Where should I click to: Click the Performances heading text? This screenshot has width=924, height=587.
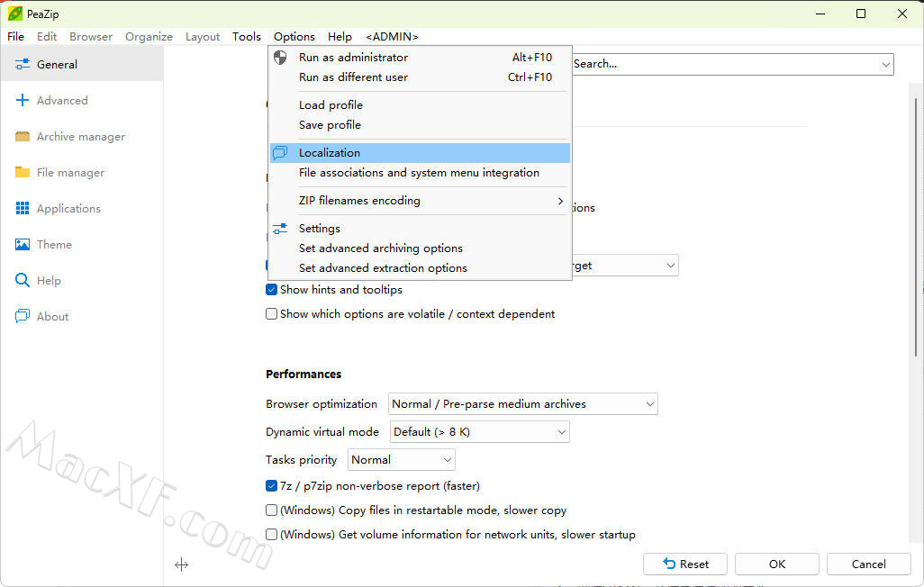point(303,375)
